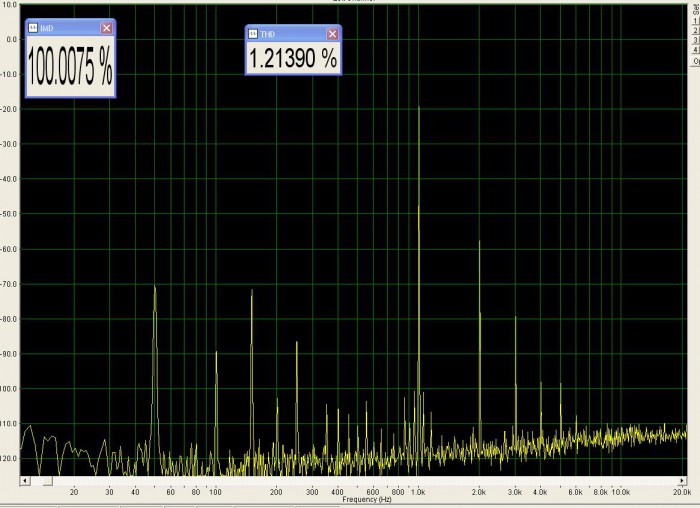This screenshot has height=508, width=700.
Task: Click the THD value 1.21390 %
Action: [x=292, y=58]
